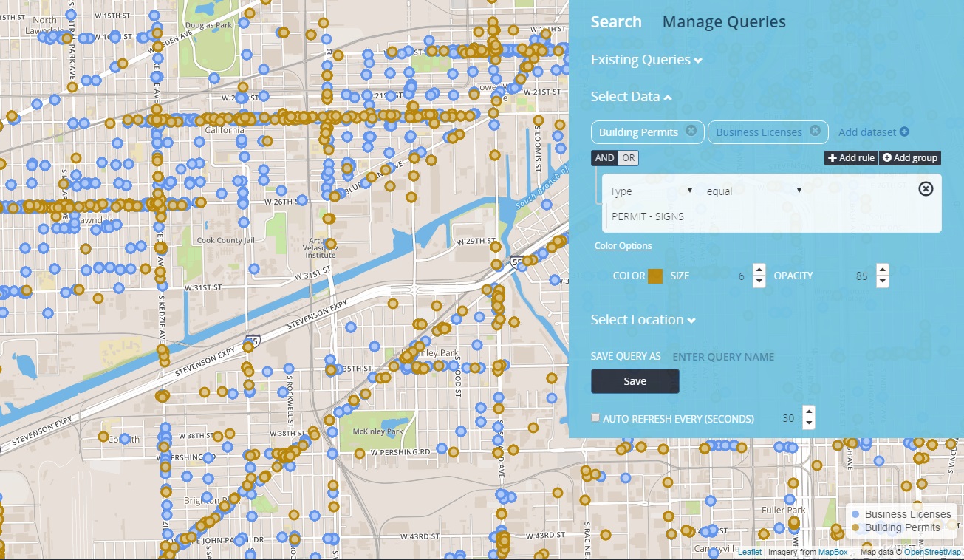The height and width of the screenshot is (560, 964).
Task: Decrease the opacity value
Action: (882, 281)
